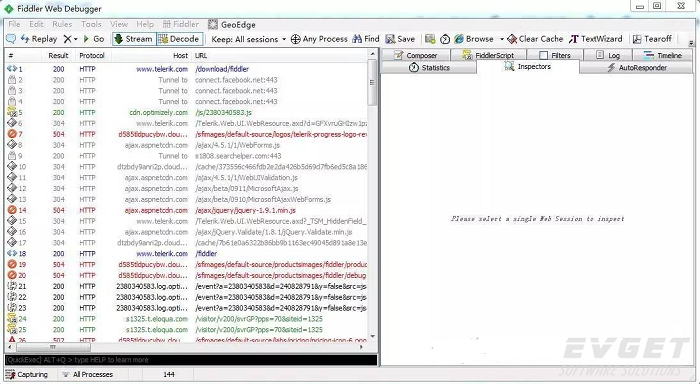Click the error icon of session 7
The image size is (700, 384).
(12, 134)
